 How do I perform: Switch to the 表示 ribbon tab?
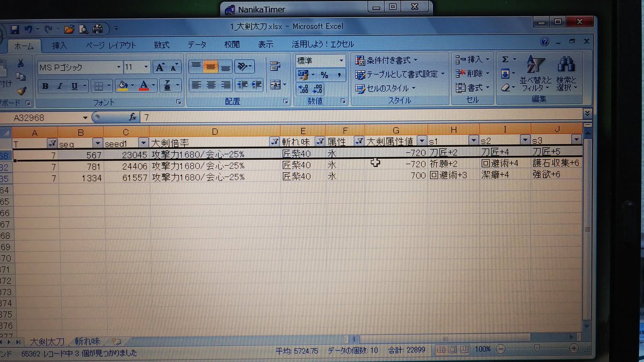point(266,45)
